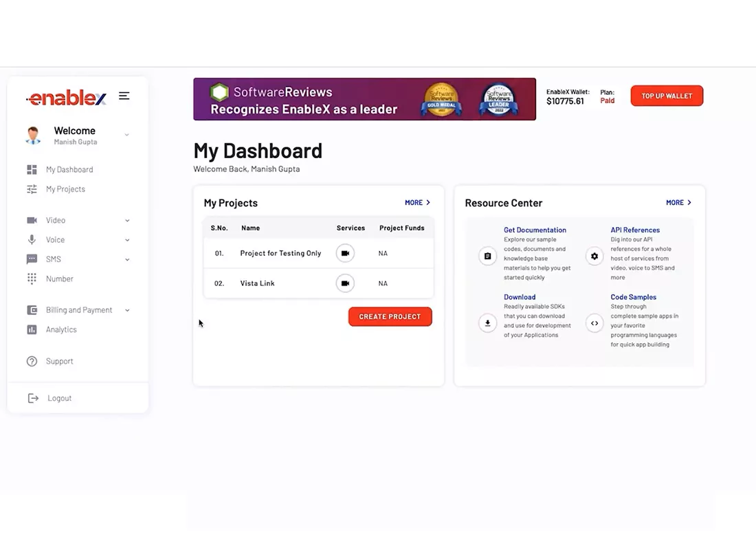Click the SMS chat bubble icon
Screen dimensions: 756x557
(x=32, y=259)
